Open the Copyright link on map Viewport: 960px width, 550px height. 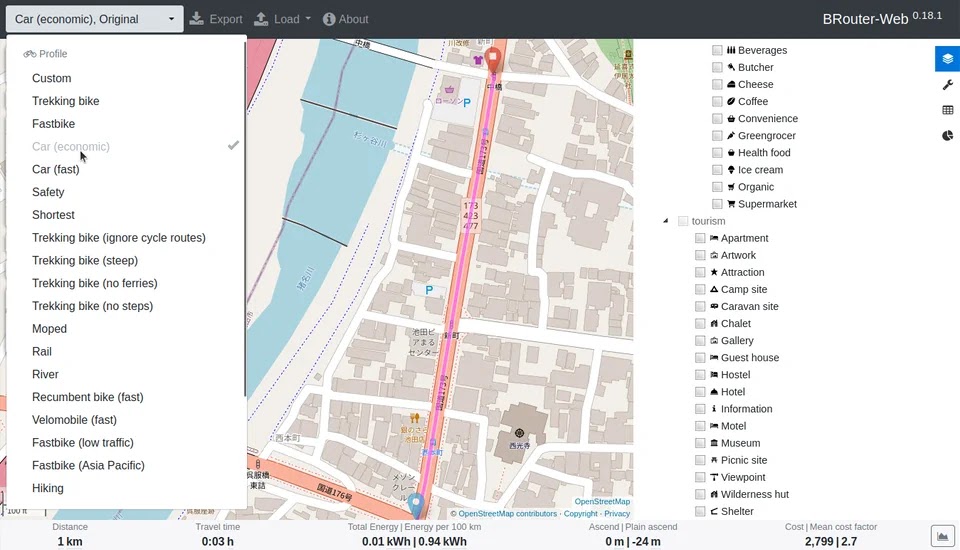(x=580, y=514)
